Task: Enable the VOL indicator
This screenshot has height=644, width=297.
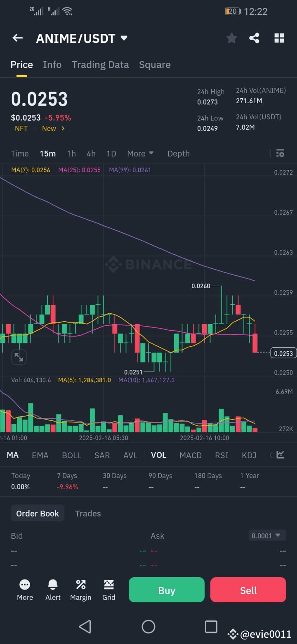Action: (x=158, y=455)
